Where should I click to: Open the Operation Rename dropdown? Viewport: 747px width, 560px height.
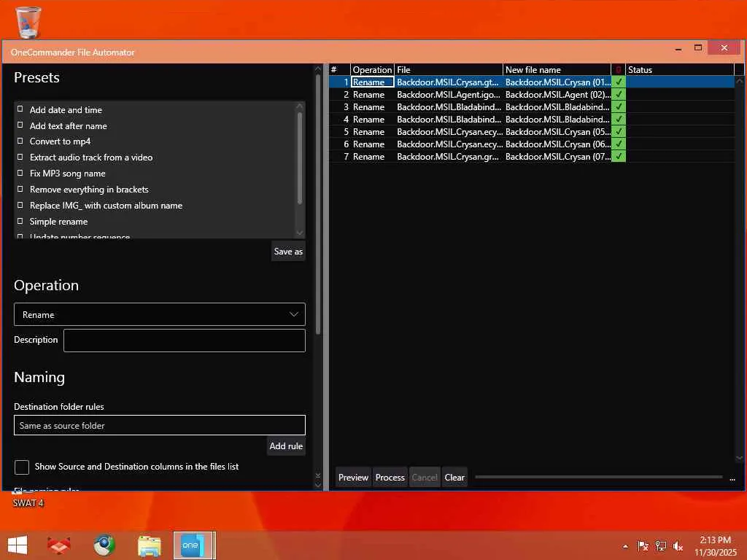click(x=160, y=314)
